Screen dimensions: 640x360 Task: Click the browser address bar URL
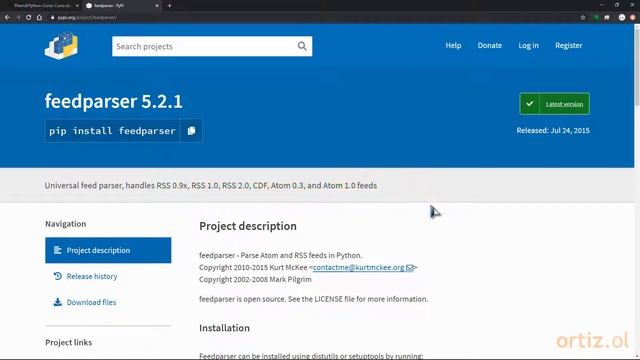click(87, 18)
